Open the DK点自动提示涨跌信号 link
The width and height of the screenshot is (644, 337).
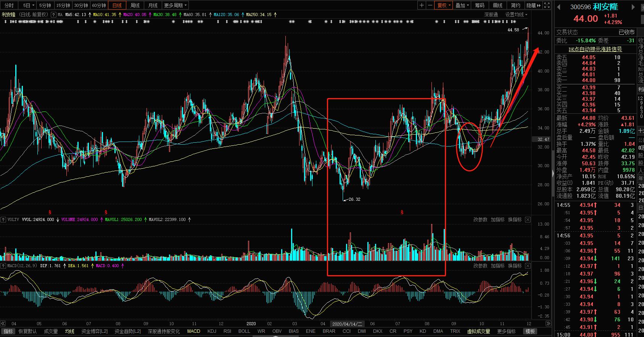[x=595, y=49]
